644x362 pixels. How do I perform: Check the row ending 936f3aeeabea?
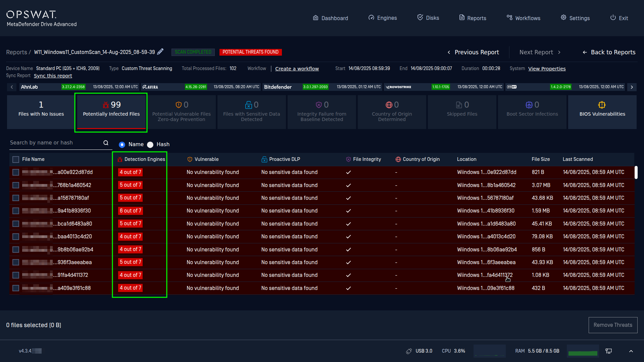(16, 262)
